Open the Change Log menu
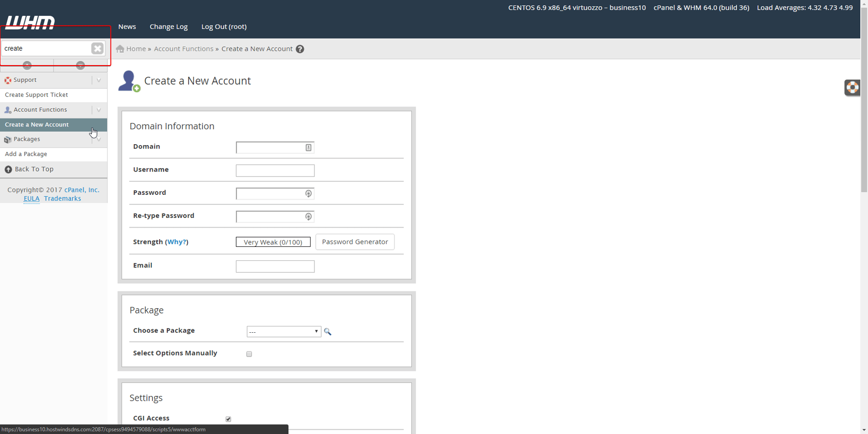This screenshot has width=868, height=434. pos(168,27)
